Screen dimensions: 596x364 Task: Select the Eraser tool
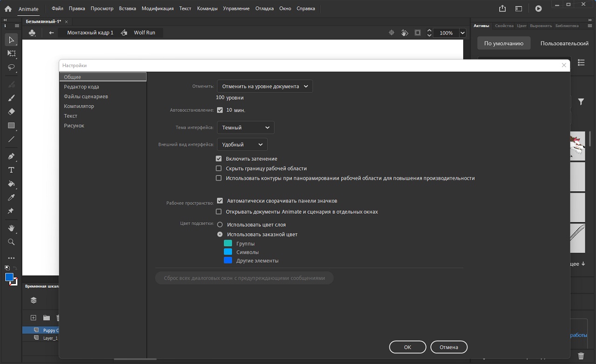[12, 112]
